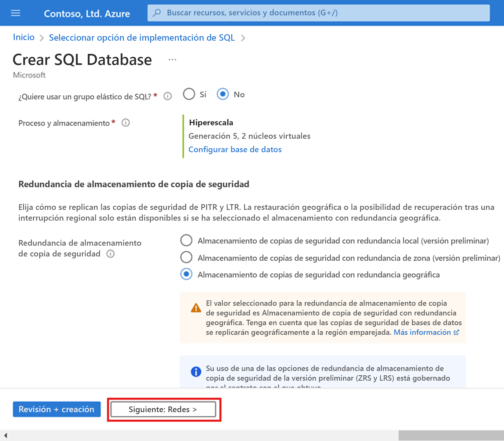
Task: Click info icon beside elastic pool question
Action: pyautogui.click(x=167, y=96)
